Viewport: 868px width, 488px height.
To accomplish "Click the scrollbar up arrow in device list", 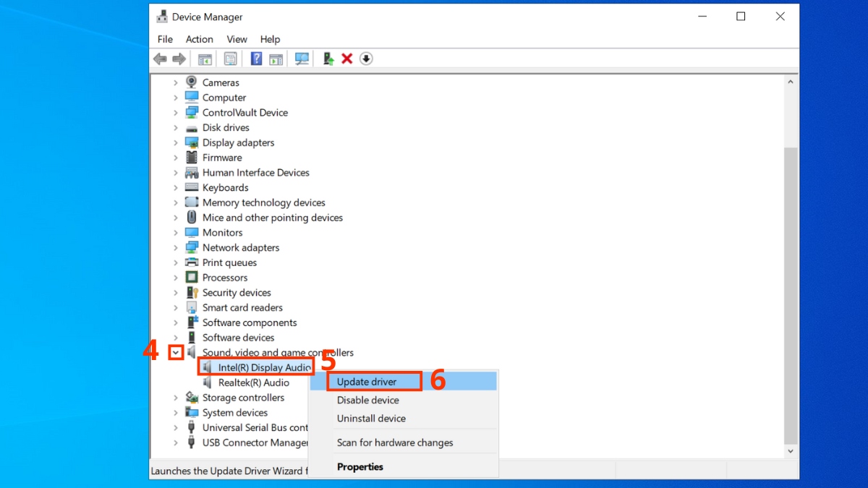I will coord(791,82).
